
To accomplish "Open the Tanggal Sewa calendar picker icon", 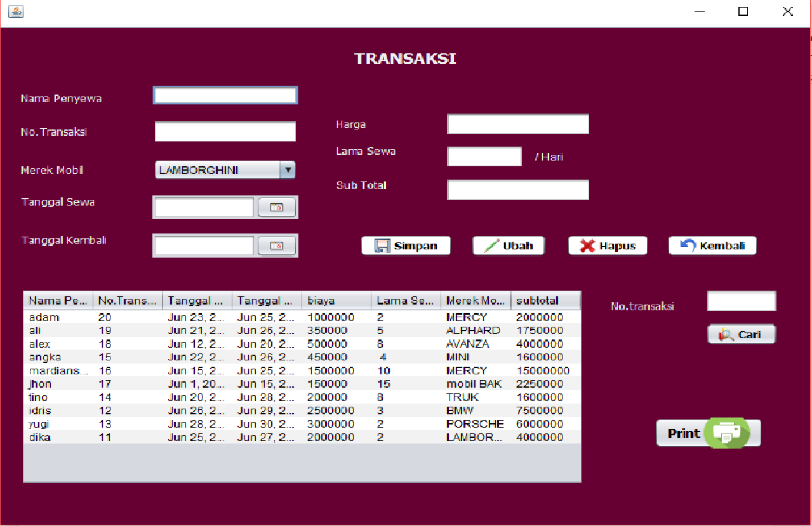I will 277,206.
